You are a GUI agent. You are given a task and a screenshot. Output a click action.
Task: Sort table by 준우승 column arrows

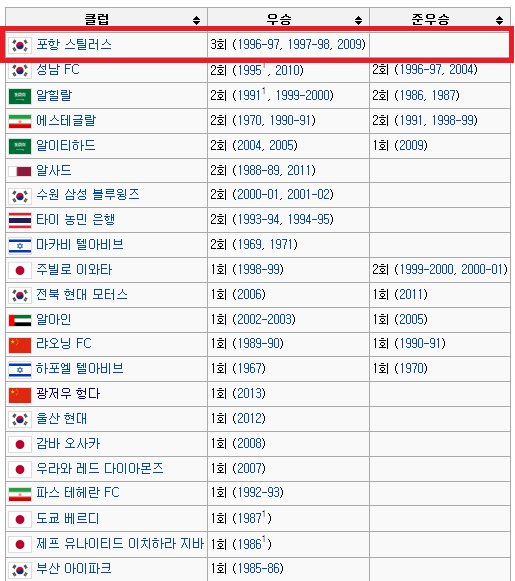(499, 20)
